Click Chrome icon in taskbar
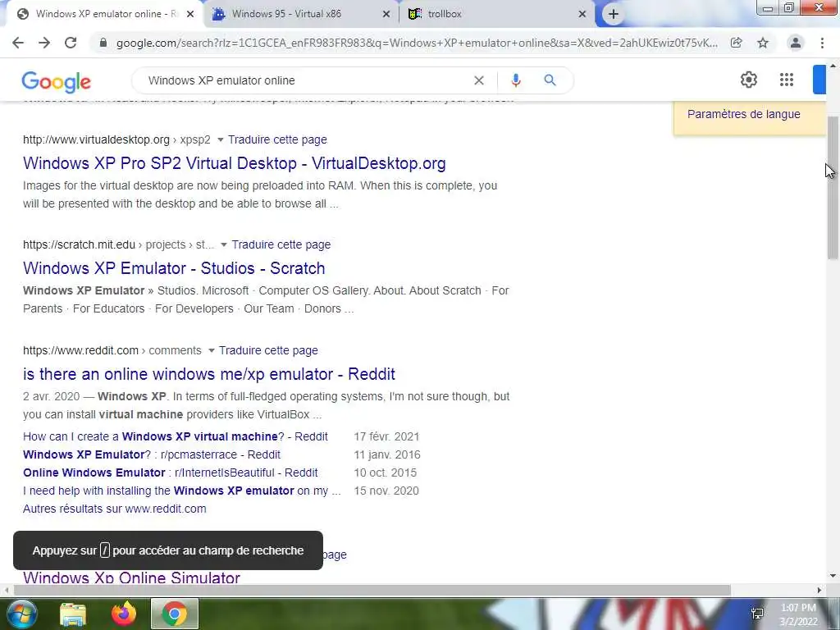This screenshot has width=840, height=630. tap(175, 614)
